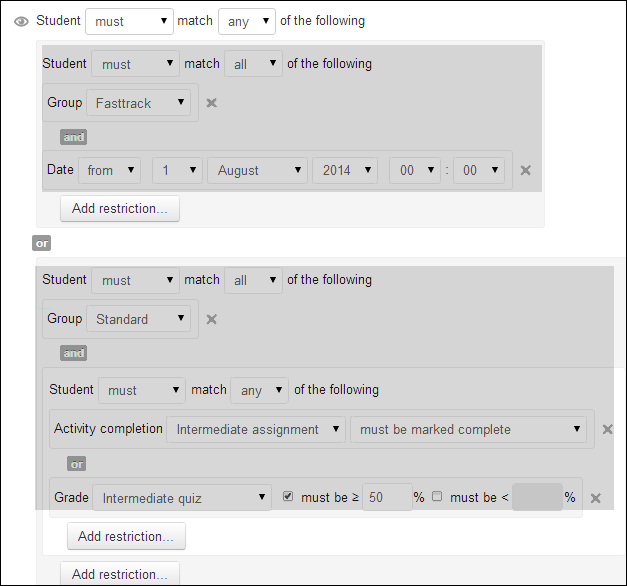Open the Date 'from' direction dropdown
Screen dimensions: 627x586
tap(109, 170)
